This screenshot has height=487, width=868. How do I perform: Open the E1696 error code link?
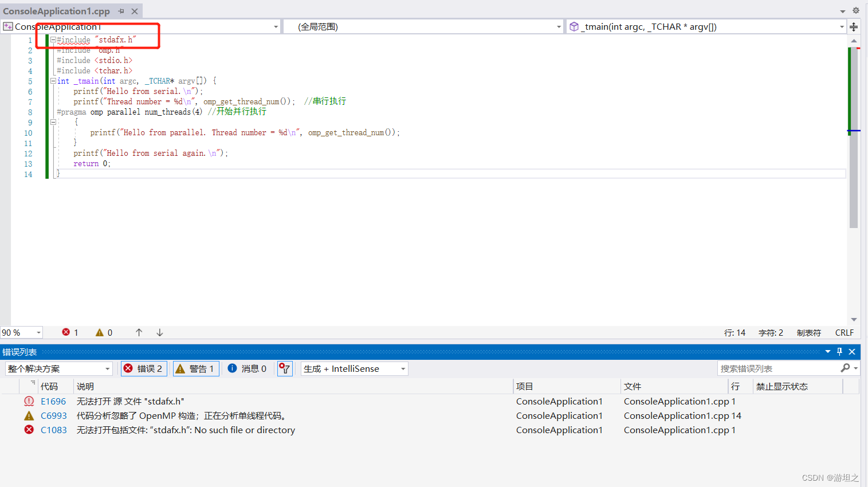53,402
